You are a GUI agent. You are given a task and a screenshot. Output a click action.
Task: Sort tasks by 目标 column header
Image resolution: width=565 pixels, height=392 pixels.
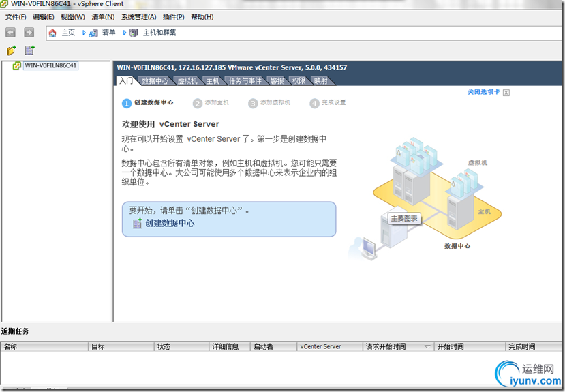click(x=121, y=346)
